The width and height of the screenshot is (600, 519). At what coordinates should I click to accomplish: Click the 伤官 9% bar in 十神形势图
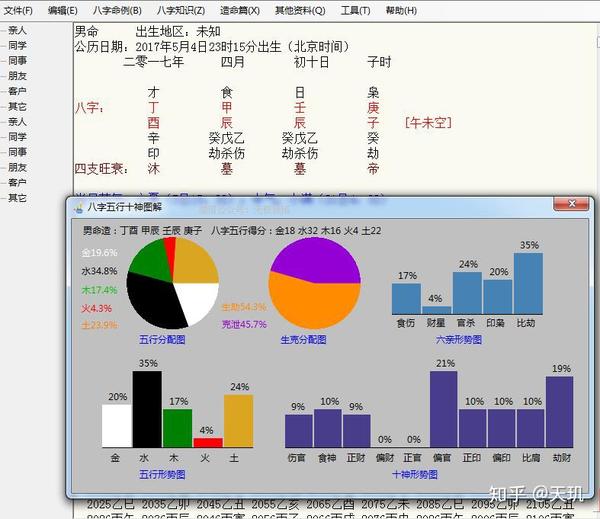[299, 431]
